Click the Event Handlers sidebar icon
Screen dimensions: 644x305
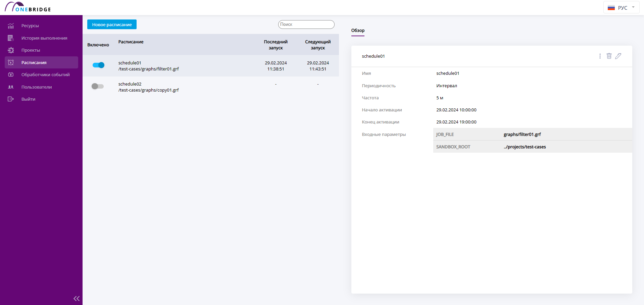pos(11,74)
